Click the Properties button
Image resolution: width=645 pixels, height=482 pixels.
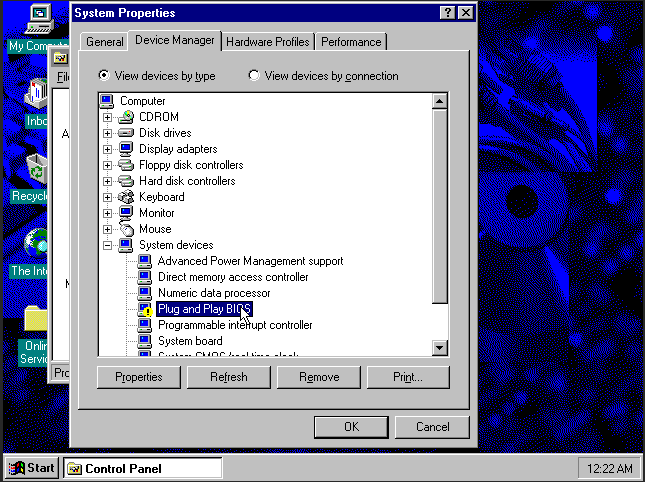[x=138, y=377]
